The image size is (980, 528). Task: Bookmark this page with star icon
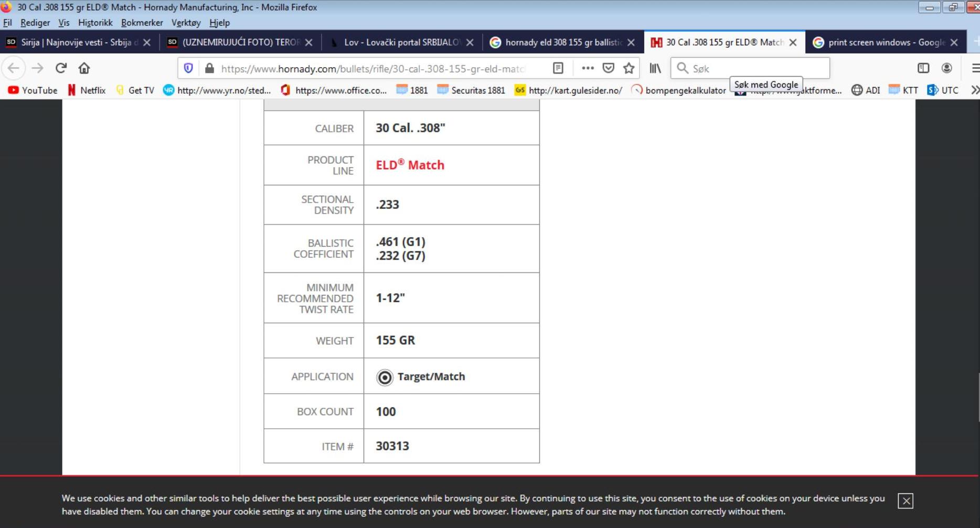click(629, 68)
